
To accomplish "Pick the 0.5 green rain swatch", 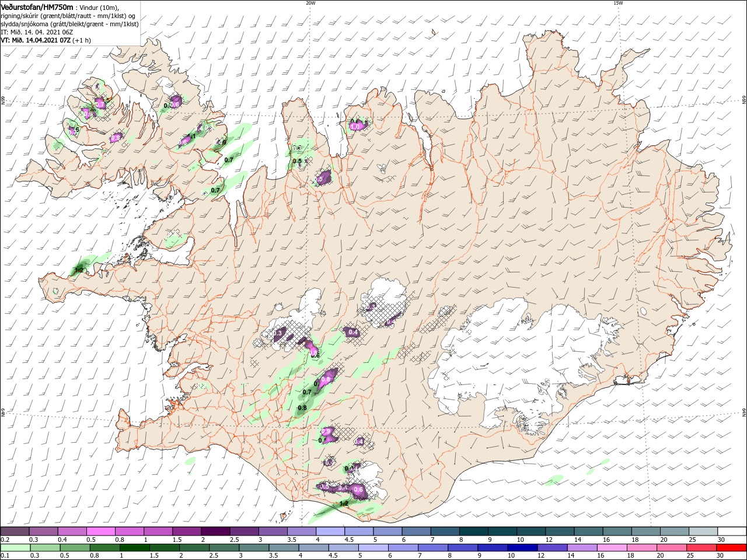I will (x=75, y=548).
